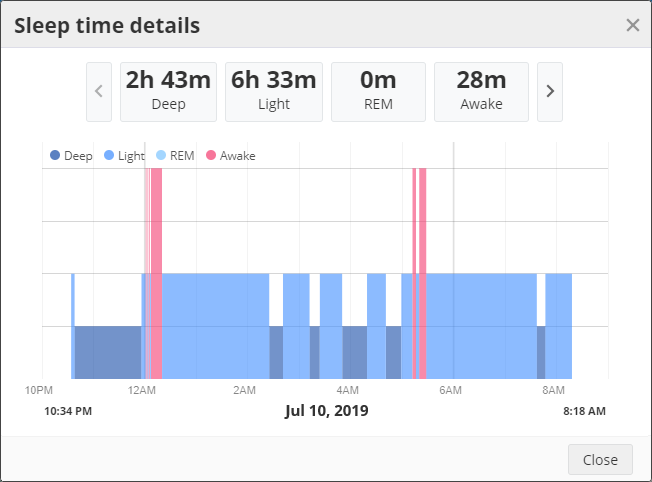Click the 6h 33m Light card

(x=274, y=92)
